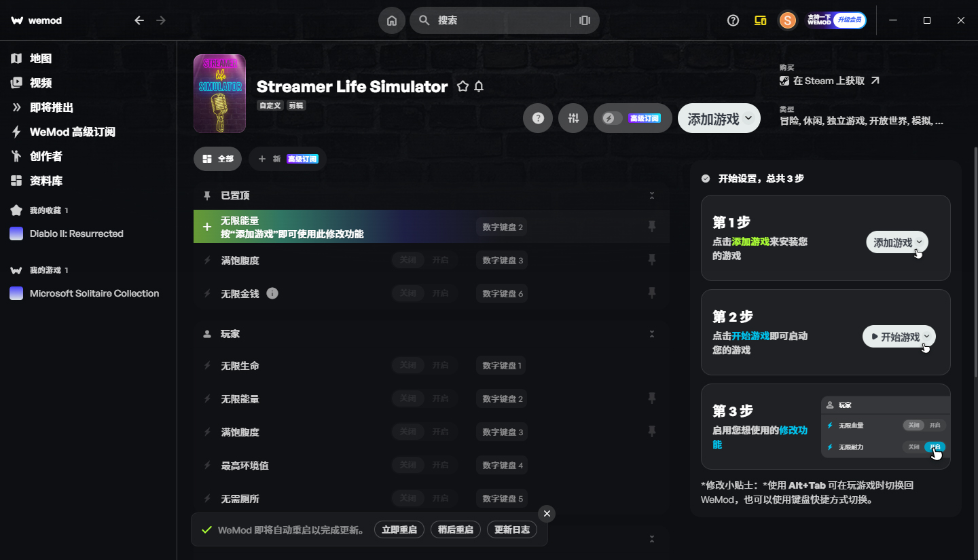Screen dimensions: 978x560
Task: Open the orange S user avatar
Action: click(788, 20)
